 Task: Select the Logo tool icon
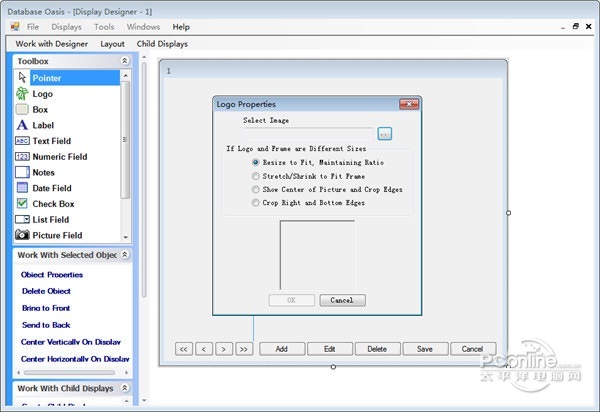pyautogui.click(x=22, y=94)
